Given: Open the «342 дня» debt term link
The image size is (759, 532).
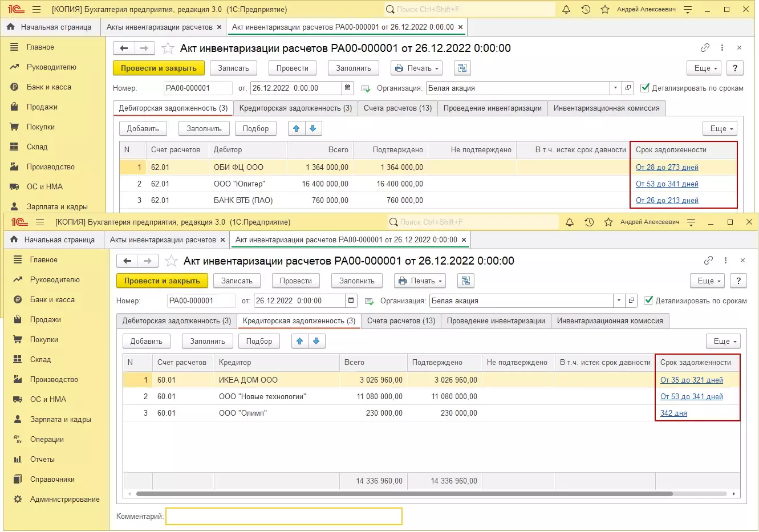Looking at the screenshot, I should pyautogui.click(x=673, y=413).
